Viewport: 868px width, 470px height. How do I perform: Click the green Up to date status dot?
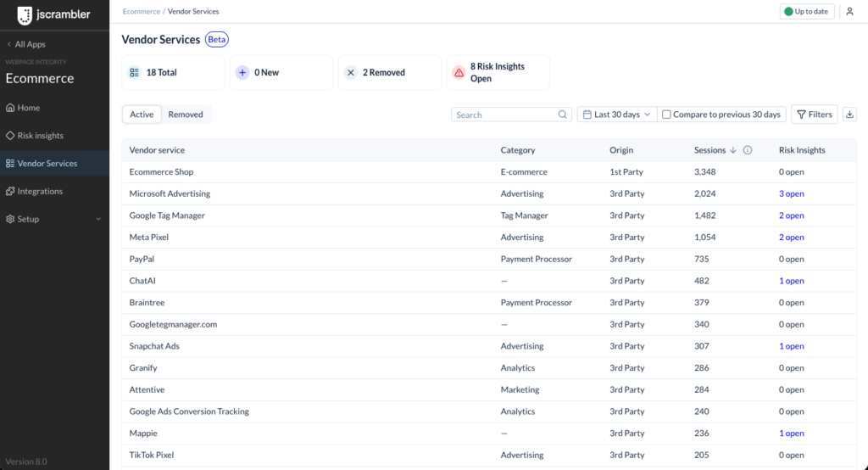[x=788, y=11]
